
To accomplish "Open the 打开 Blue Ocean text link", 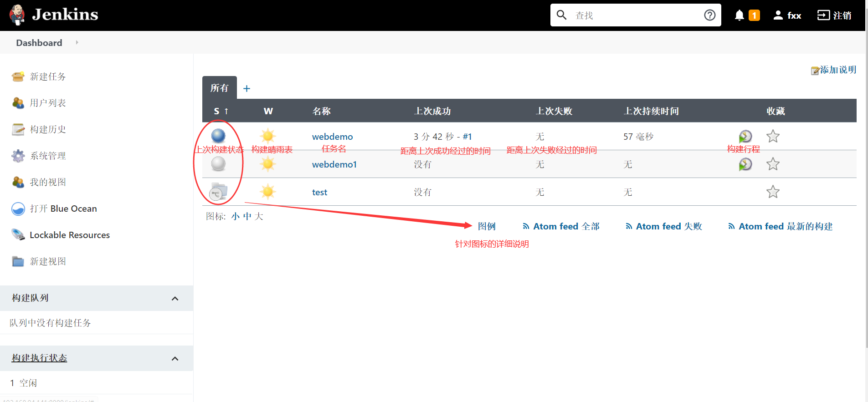I will pyautogui.click(x=63, y=209).
